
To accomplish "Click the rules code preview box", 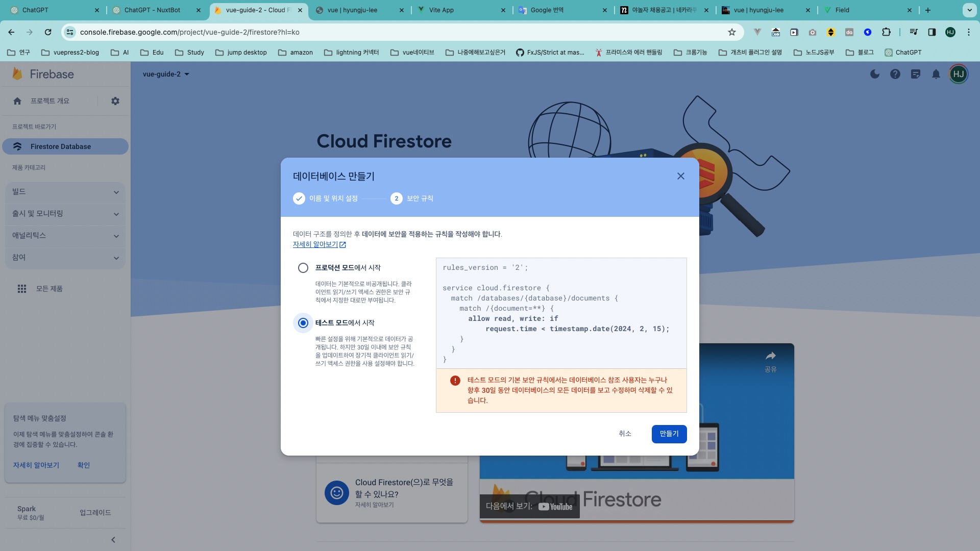I will click(561, 313).
